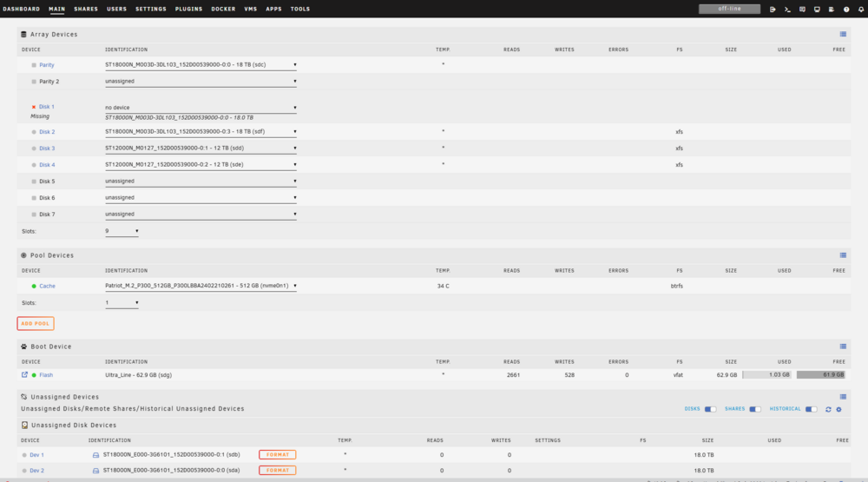Viewport: 868px width, 482px height.
Task: Refresh the Unassigned Devices list
Action: [x=828, y=409]
